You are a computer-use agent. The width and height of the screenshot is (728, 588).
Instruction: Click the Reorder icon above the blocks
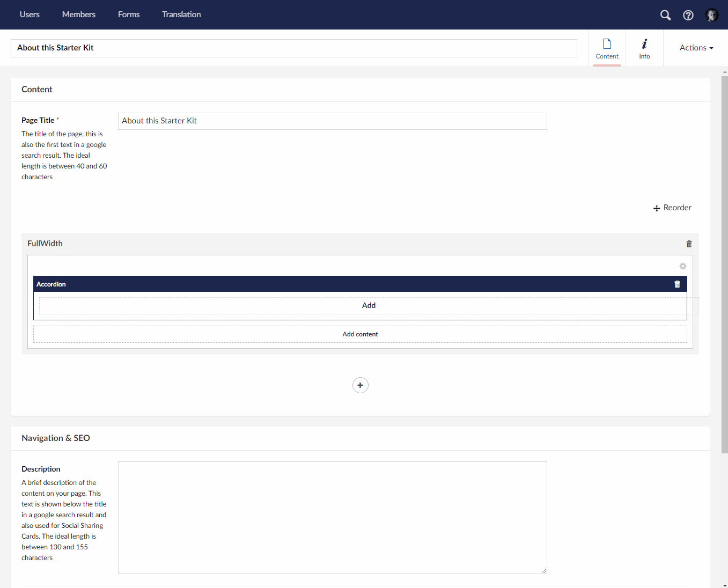[x=657, y=208]
